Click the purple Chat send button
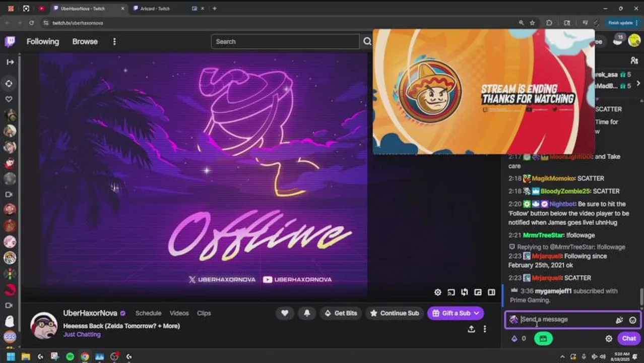This screenshot has height=363, width=644. 628,339
